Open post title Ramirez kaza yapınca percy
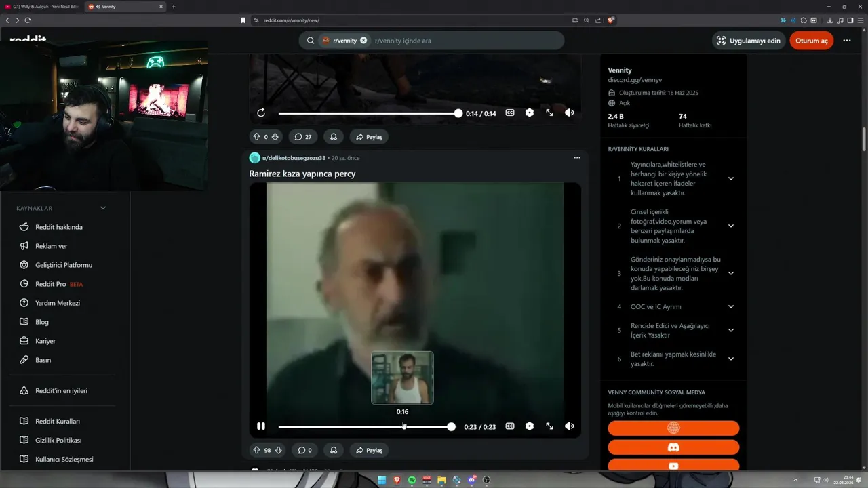This screenshot has width=868, height=488. pos(302,174)
